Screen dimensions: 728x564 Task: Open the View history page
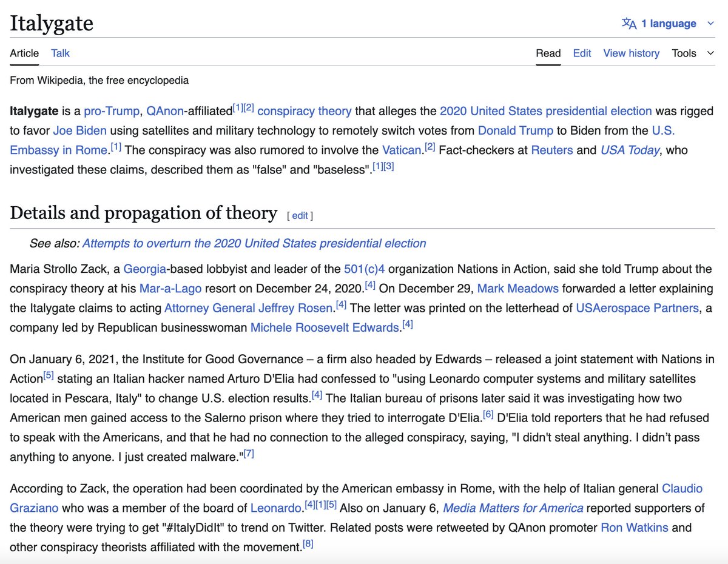[631, 53]
